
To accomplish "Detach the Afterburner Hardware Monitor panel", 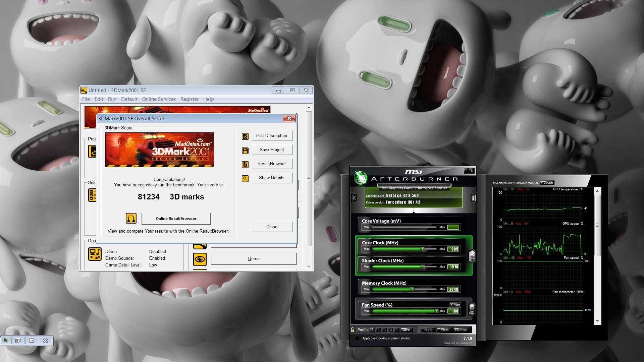I will point(547,183).
